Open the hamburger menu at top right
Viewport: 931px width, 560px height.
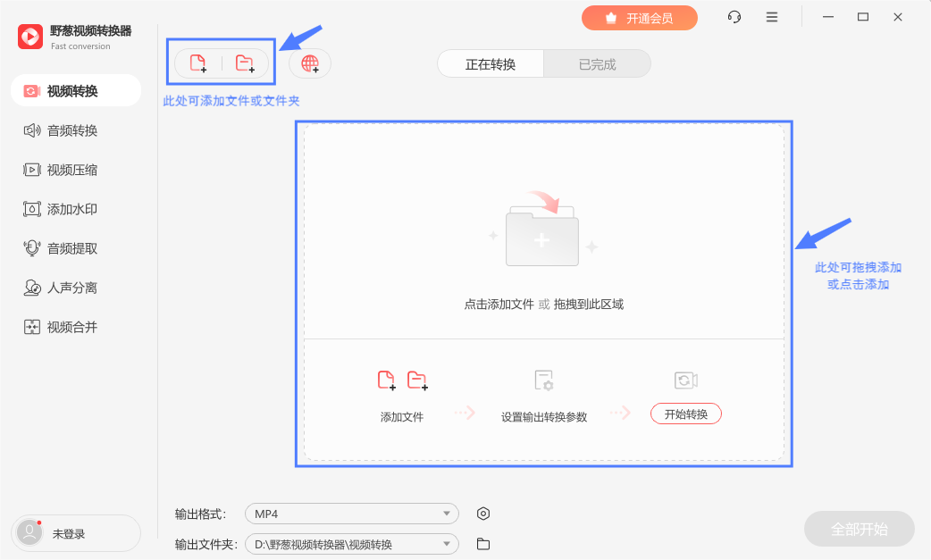pos(771,16)
